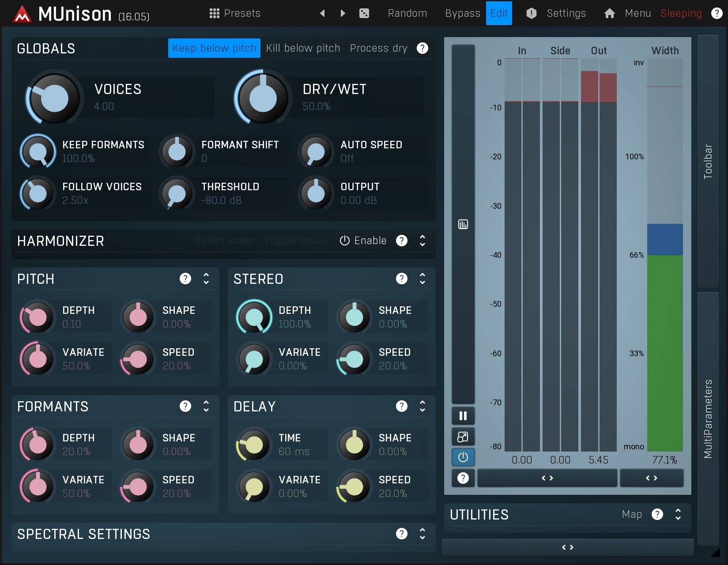Click Select lower in Harmonizer

pyautogui.click(x=225, y=241)
